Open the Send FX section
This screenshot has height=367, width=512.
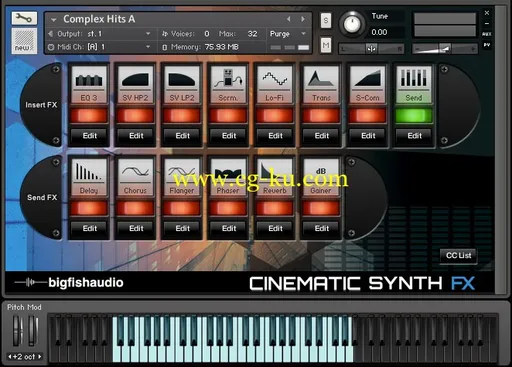[x=42, y=197]
